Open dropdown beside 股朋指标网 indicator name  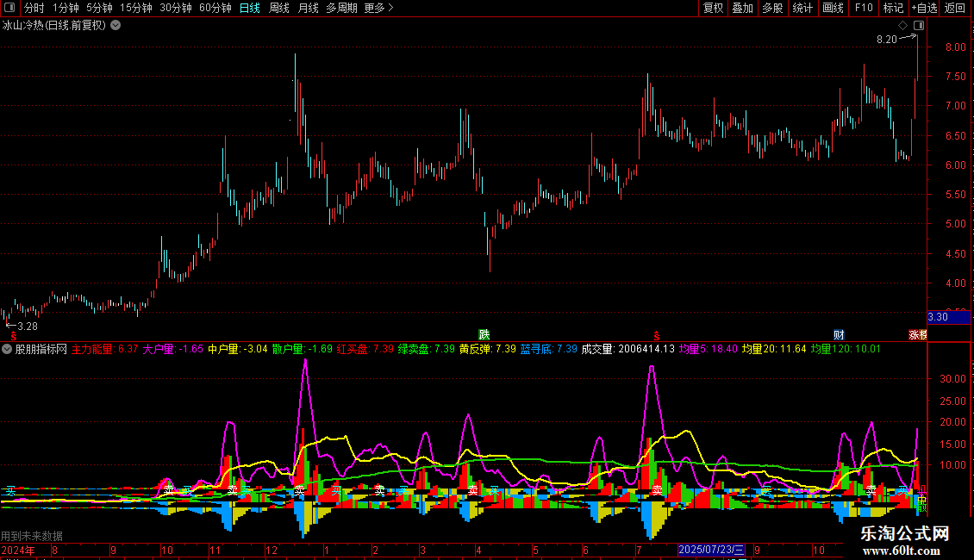[7, 349]
